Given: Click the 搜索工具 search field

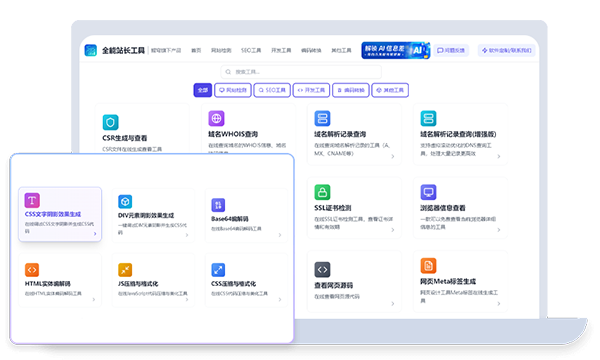Looking at the screenshot, I should click(x=301, y=72).
